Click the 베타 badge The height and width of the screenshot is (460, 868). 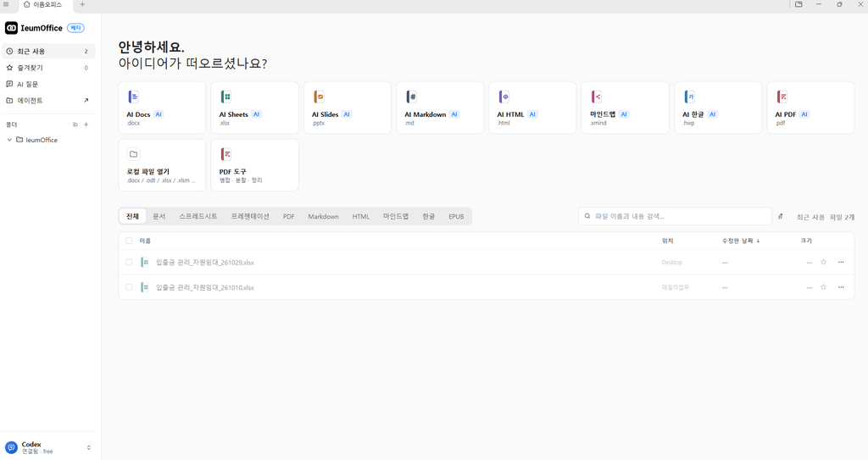(75, 28)
